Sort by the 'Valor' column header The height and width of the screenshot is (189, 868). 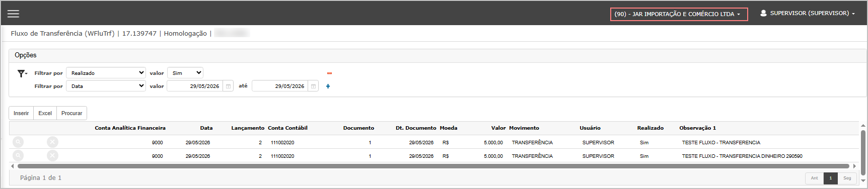coord(498,128)
